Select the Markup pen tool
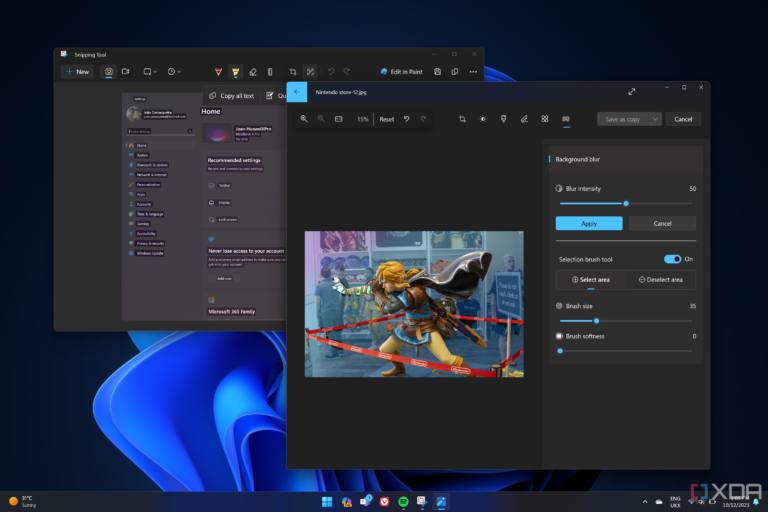Viewport: 768px width, 512px height. point(524,119)
